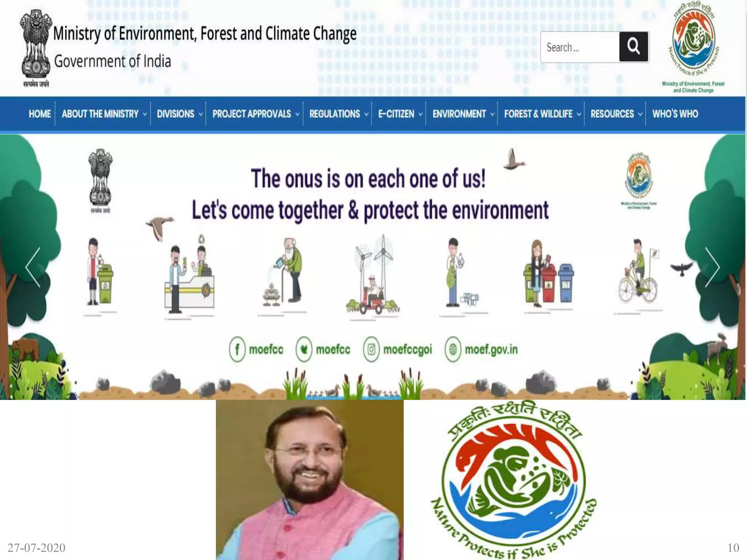Open the Facebook moefcc icon
This screenshot has width=747, height=560.
237,349
